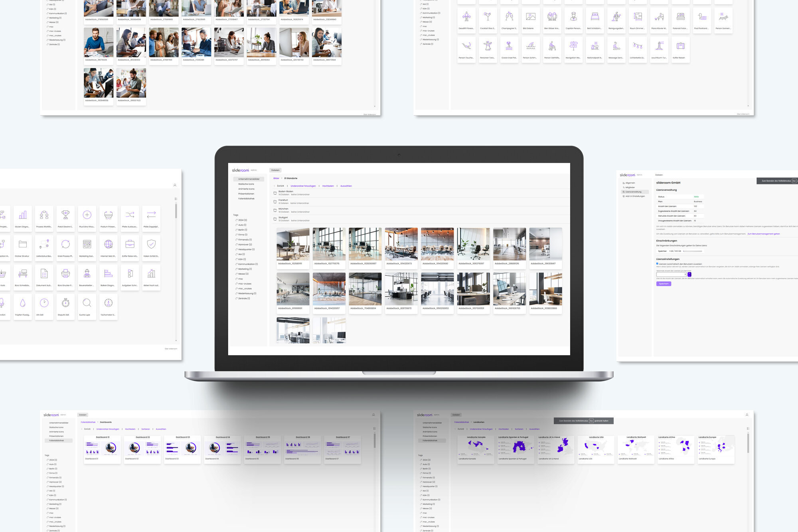
Task: Select the Haken Schild shield icon
Action: [x=151, y=247]
